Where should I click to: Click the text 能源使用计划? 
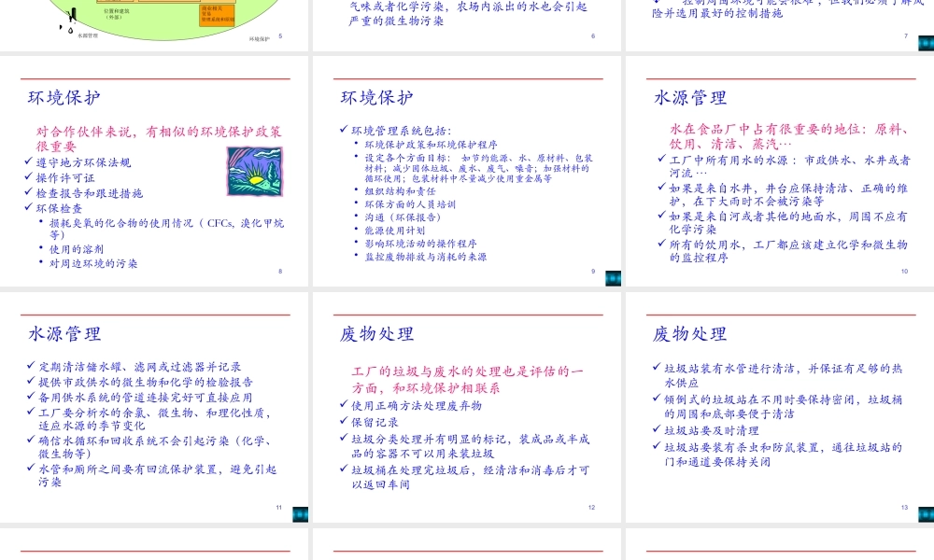pos(395,231)
